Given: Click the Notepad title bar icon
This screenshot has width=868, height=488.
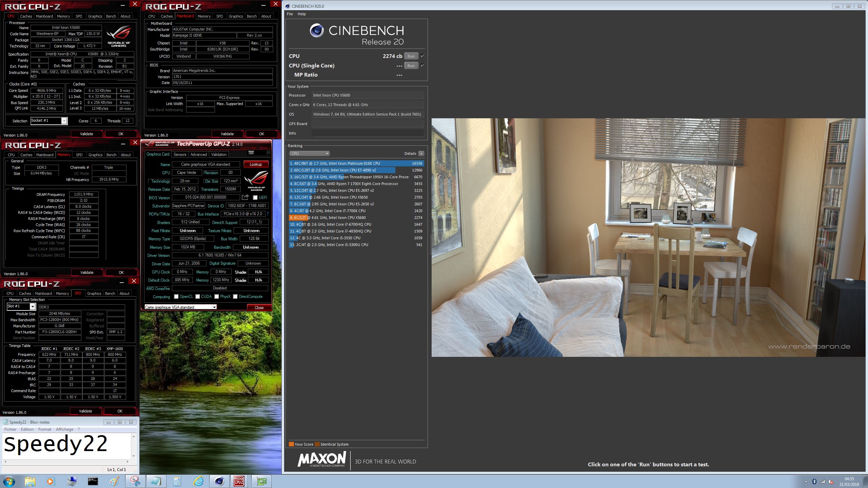Looking at the screenshot, I should 6,422.
